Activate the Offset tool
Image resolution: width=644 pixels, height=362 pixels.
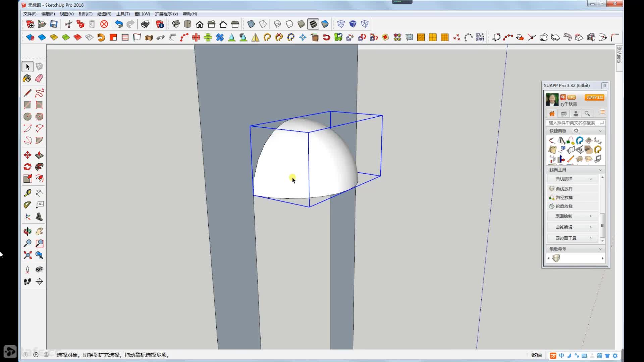click(x=39, y=179)
